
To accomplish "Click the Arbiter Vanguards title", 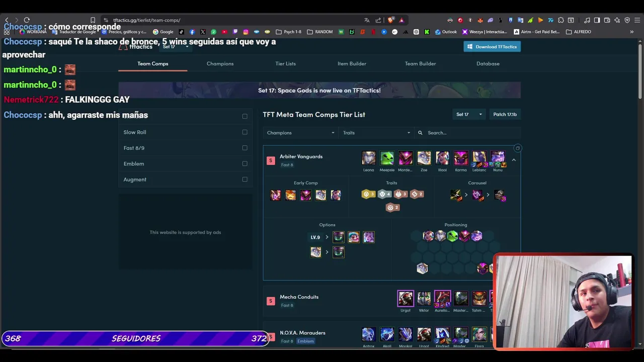I will [x=301, y=156].
